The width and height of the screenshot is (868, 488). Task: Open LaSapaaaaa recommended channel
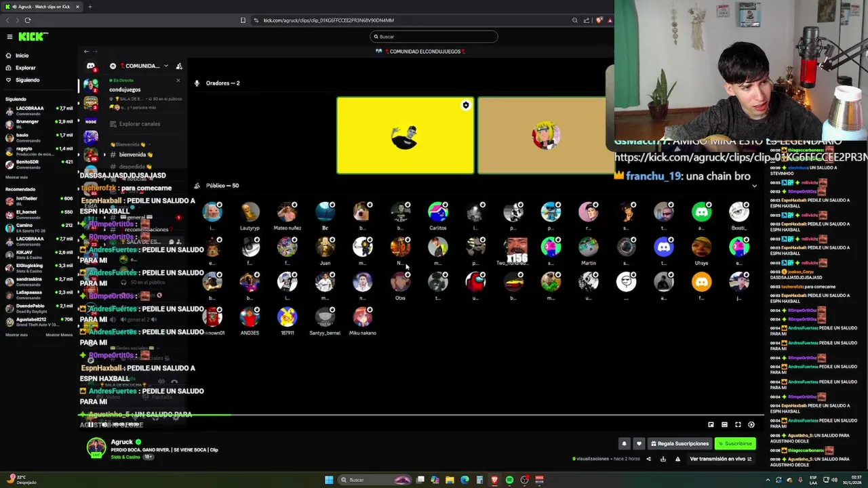39,294
